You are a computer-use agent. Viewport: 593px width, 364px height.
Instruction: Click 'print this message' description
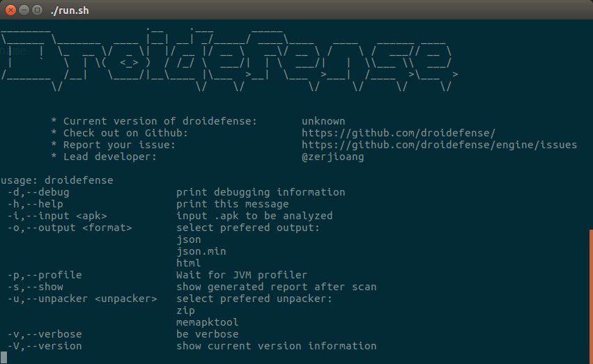233,204
